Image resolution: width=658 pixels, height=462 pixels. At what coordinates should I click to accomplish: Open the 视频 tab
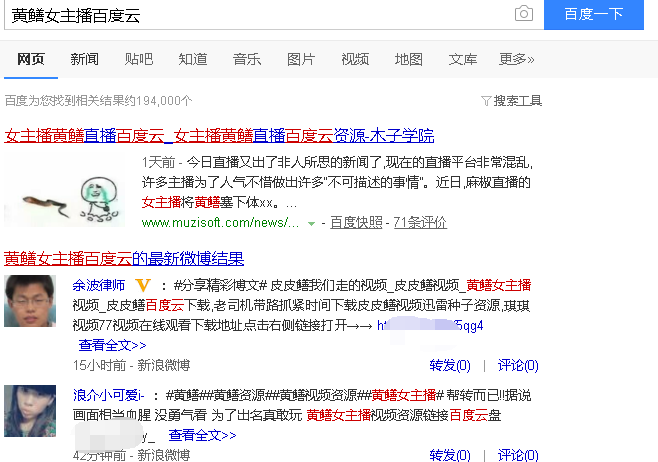355,59
